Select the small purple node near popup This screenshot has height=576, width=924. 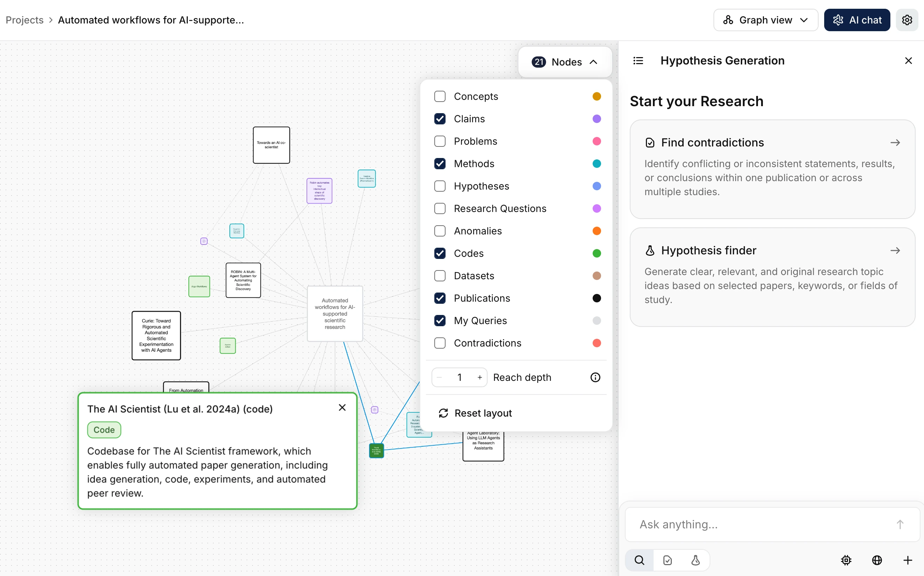click(374, 410)
